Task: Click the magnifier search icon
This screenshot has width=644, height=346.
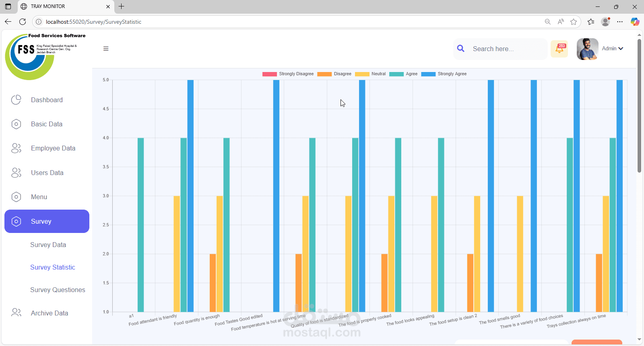Action: pos(461,48)
